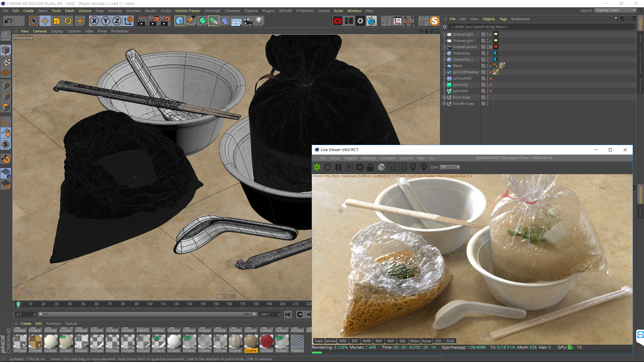Click Create in material manager
The image size is (644, 362).
pos(26,323)
